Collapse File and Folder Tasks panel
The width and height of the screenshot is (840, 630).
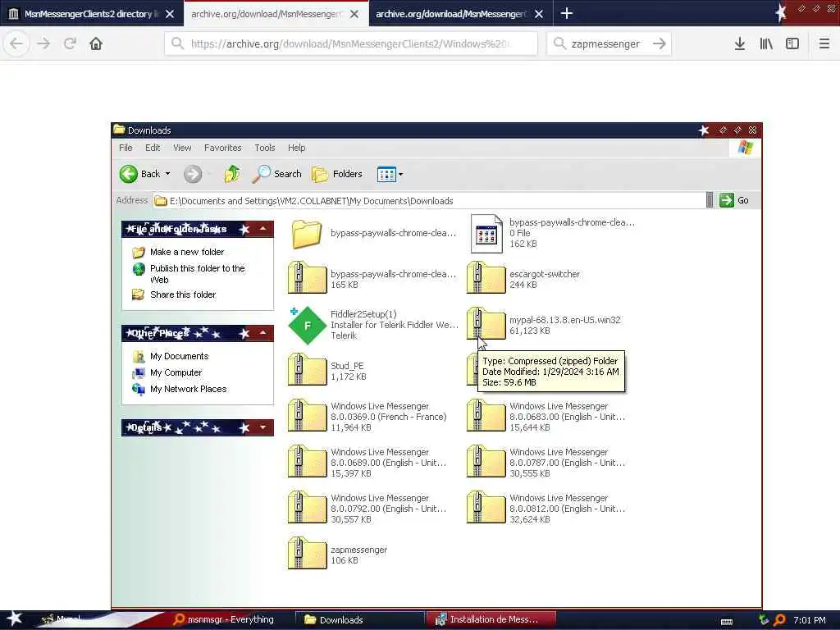point(263,229)
